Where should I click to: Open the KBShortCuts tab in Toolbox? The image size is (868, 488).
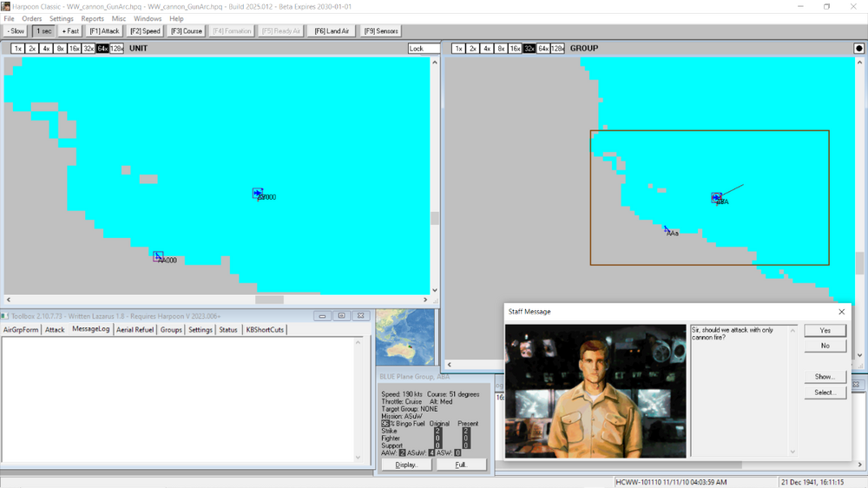(265, 330)
